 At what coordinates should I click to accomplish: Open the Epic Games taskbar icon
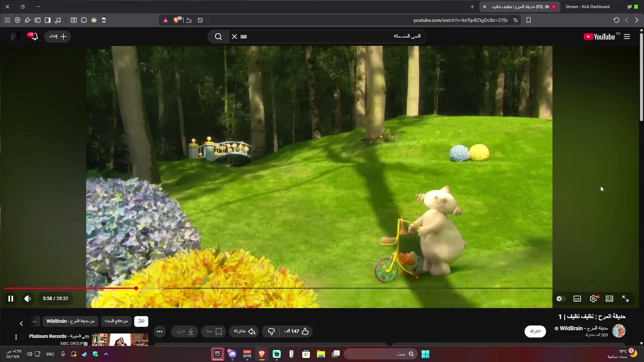[x=218, y=354]
